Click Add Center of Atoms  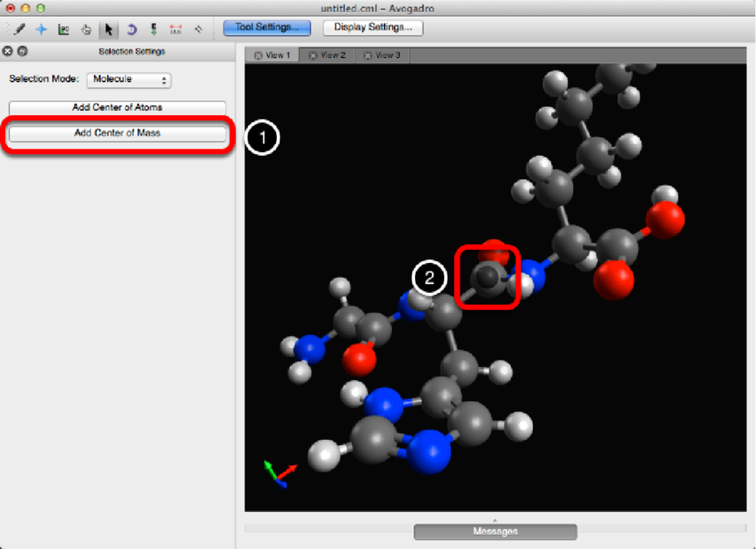click(118, 107)
